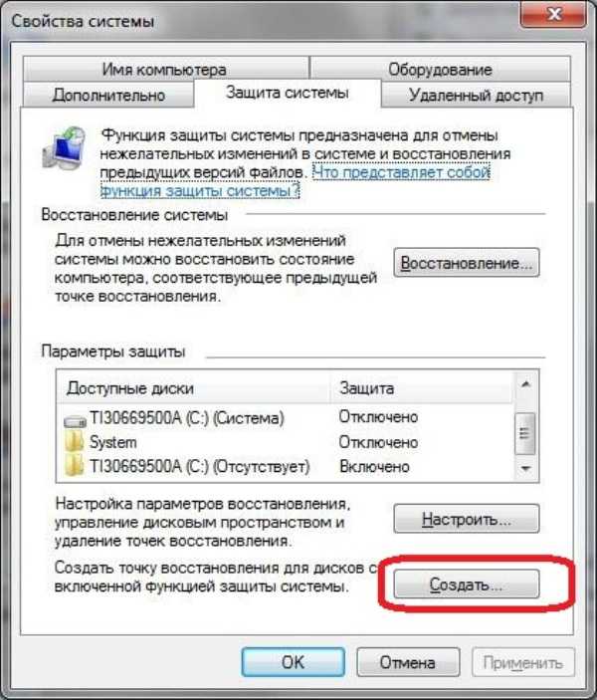Screen dimensions: 597x700
Task: Close the Свойства системы dialog
Action: (x=553, y=16)
